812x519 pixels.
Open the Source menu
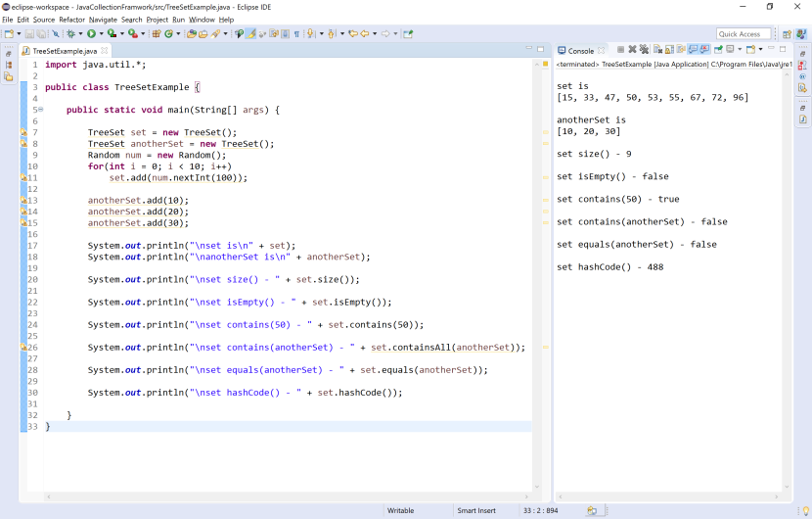click(x=43, y=20)
